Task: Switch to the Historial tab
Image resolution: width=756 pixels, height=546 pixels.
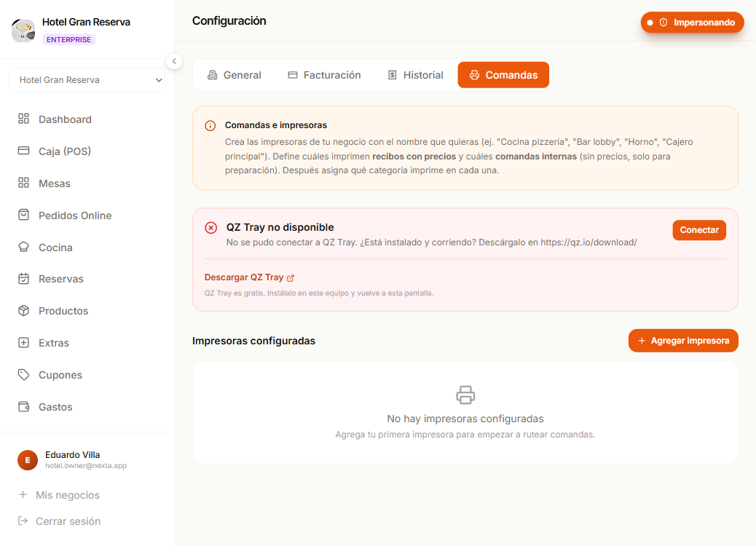Action: 416,75
